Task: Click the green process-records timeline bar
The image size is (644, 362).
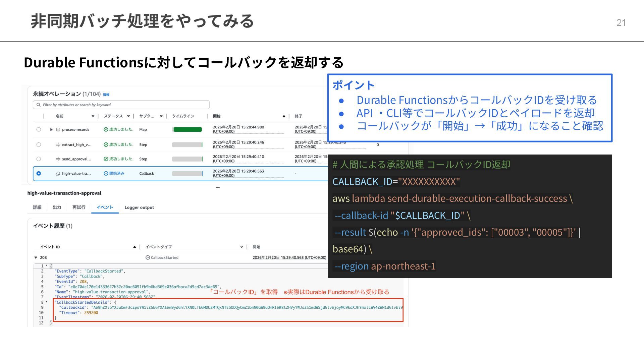Action: coord(187,130)
